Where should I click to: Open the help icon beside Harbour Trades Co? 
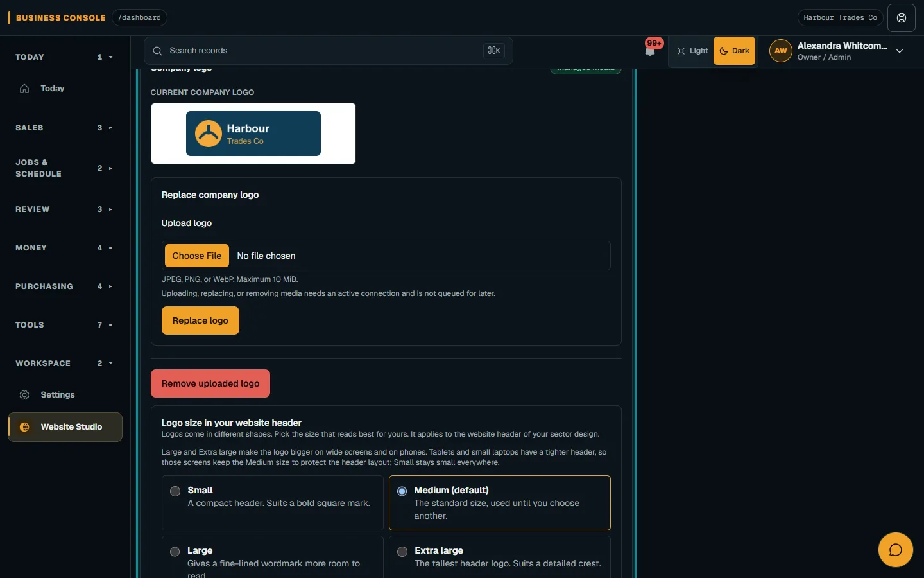(x=902, y=18)
